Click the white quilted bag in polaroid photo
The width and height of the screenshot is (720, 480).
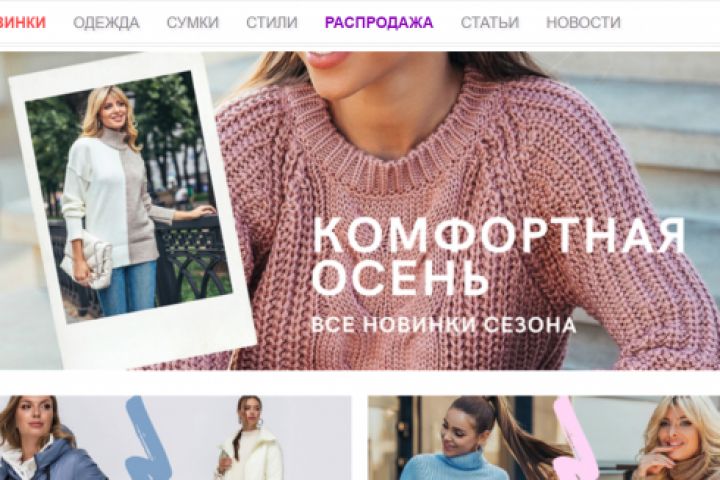[x=87, y=260]
